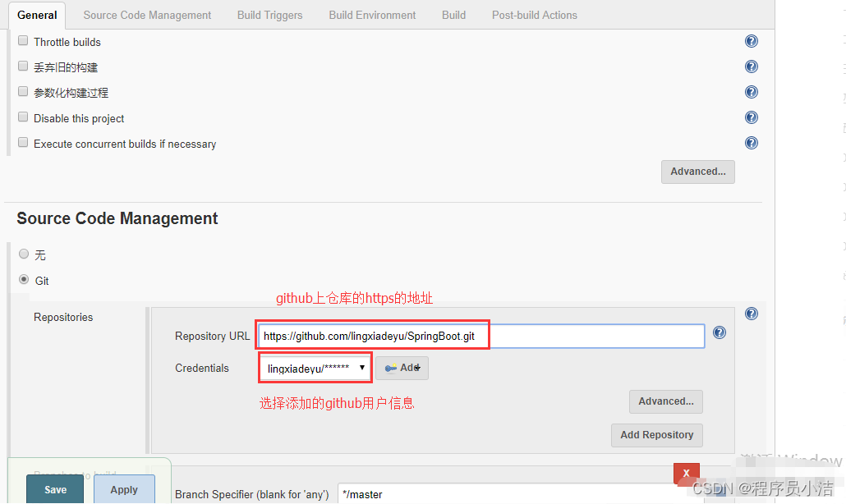Go to the Build Triggers tab
The height and width of the screenshot is (504, 846).
coord(269,15)
